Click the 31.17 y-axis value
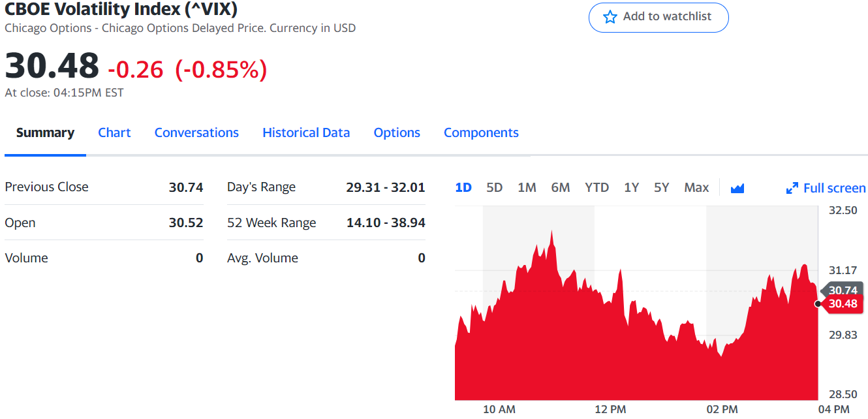This screenshot has width=868, height=419. (x=843, y=270)
